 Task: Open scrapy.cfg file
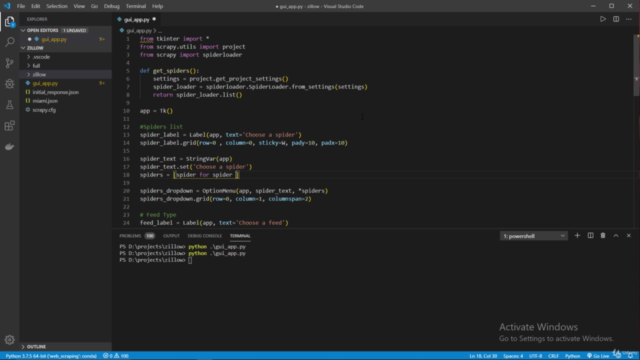click(x=44, y=110)
